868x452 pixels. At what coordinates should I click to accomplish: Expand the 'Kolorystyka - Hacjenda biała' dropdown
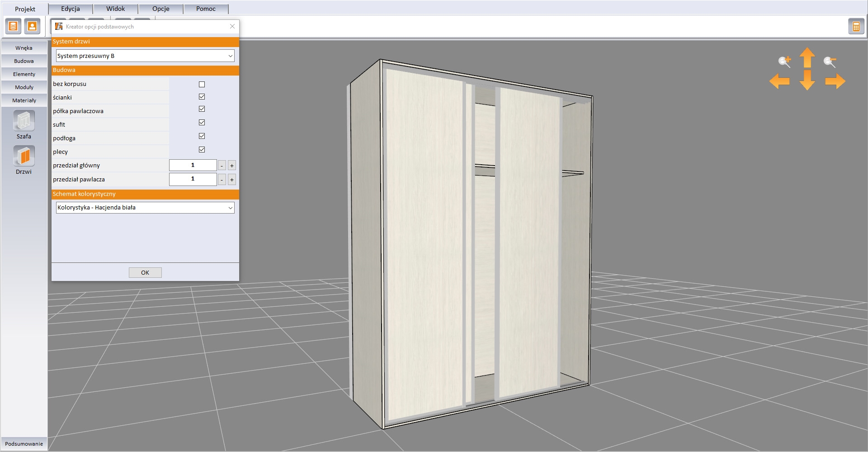tap(145, 208)
